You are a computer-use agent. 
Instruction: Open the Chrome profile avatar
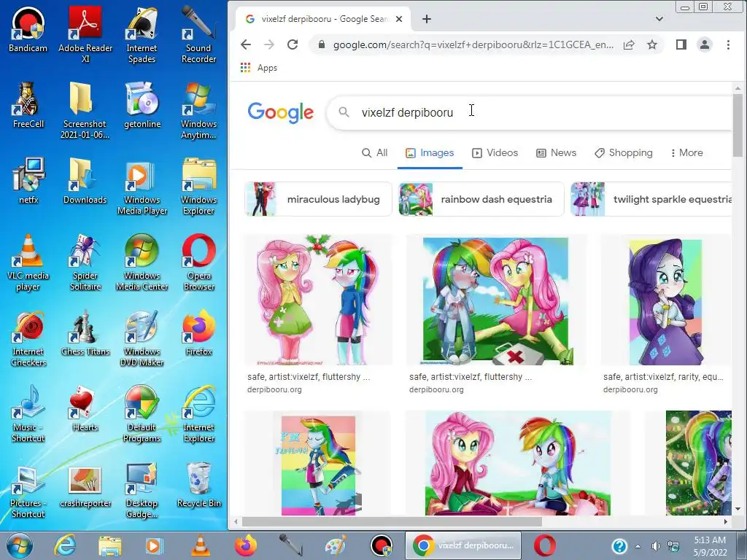tap(705, 44)
